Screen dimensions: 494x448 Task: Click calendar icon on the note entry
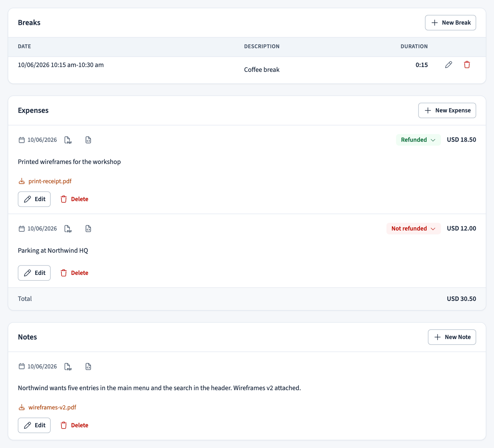22,367
